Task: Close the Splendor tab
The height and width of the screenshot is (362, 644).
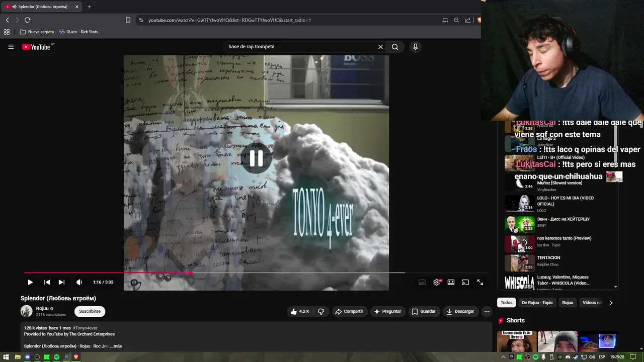Action: click(76, 7)
